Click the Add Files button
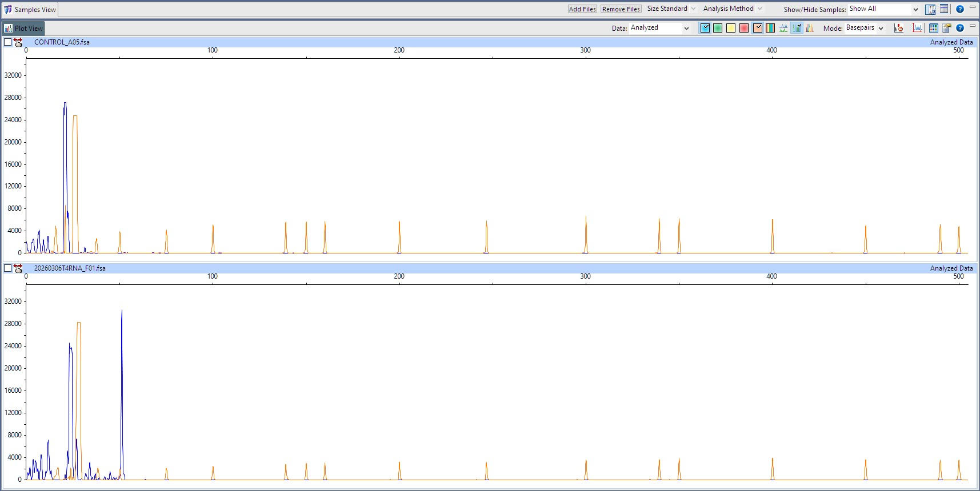The height and width of the screenshot is (491, 980). coord(582,9)
